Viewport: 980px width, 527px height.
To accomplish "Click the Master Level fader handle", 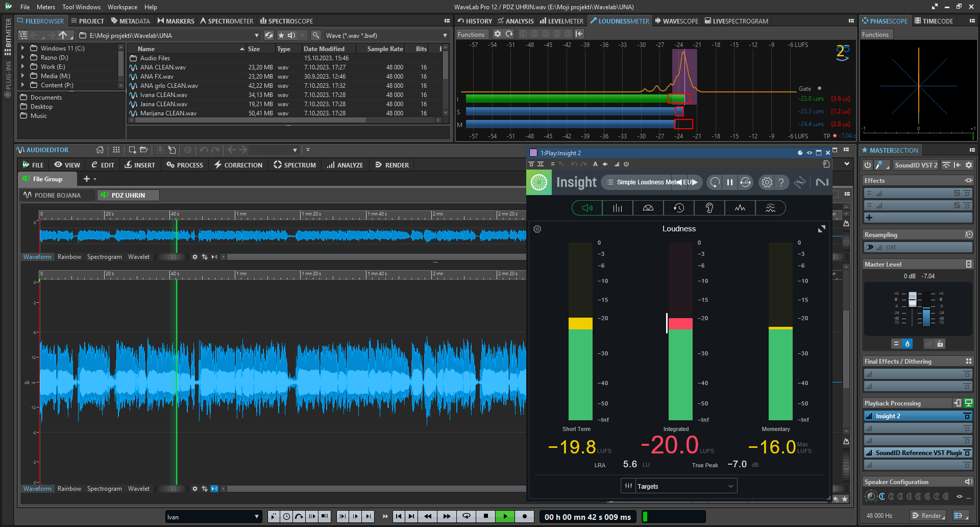I will 912,299.
